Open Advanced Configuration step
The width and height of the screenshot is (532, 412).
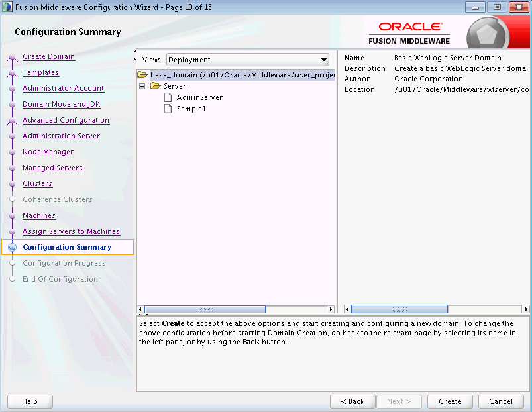coord(66,121)
